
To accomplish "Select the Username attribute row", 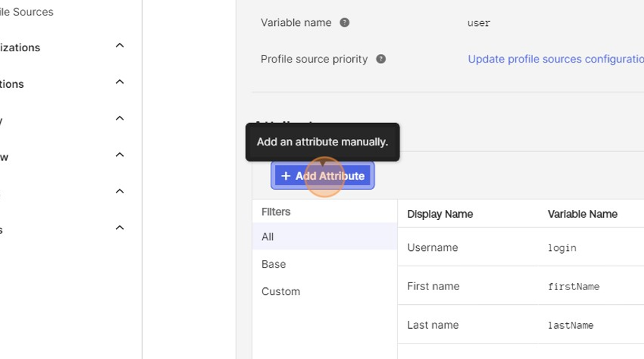I will tap(521, 247).
